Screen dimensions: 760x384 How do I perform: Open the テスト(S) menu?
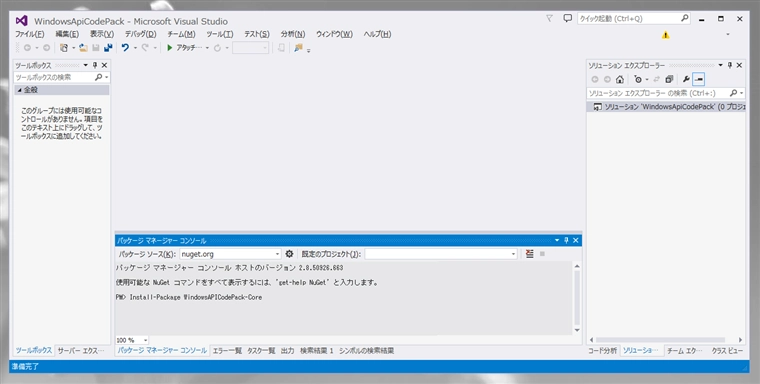[257, 34]
